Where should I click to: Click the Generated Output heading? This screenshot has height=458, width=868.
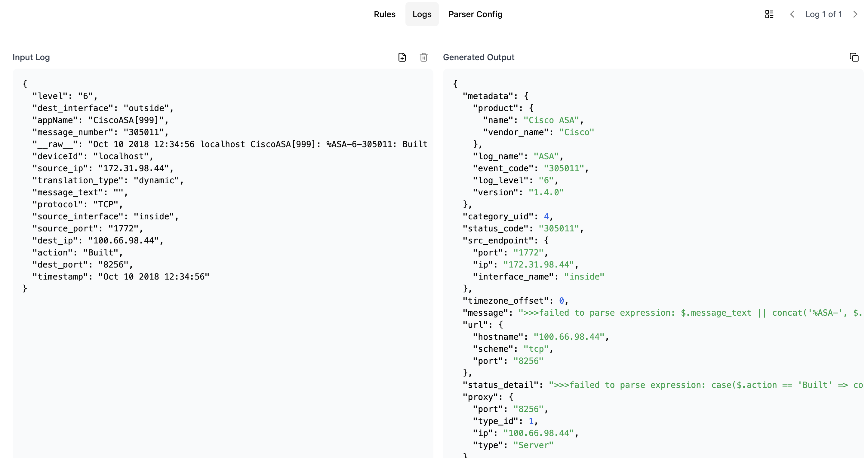479,57
